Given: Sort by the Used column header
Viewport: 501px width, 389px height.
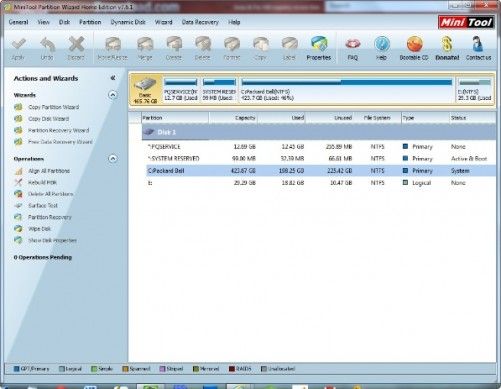Looking at the screenshot, I should (x=281, y=118).
